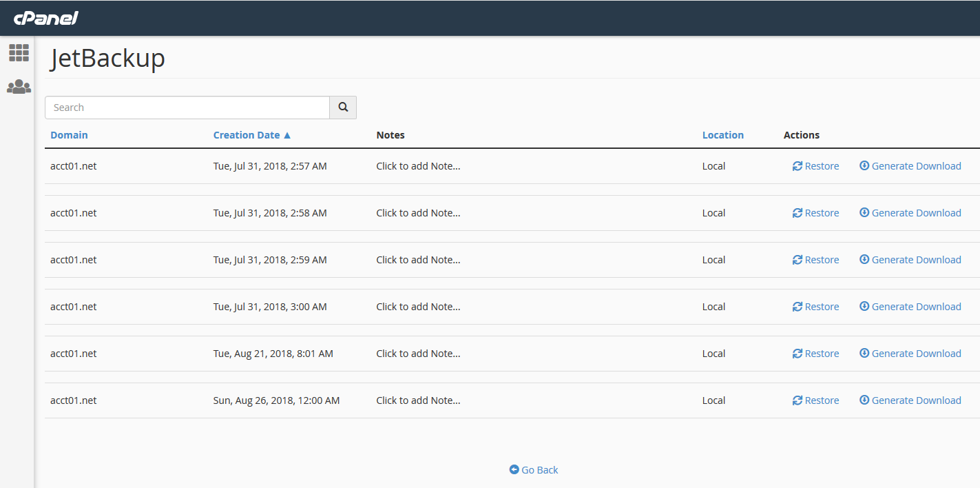Select date Sun, Aug 26, 2018, 12:00 AM
Viewport: 980px width, 488px height.
point(276,400)
